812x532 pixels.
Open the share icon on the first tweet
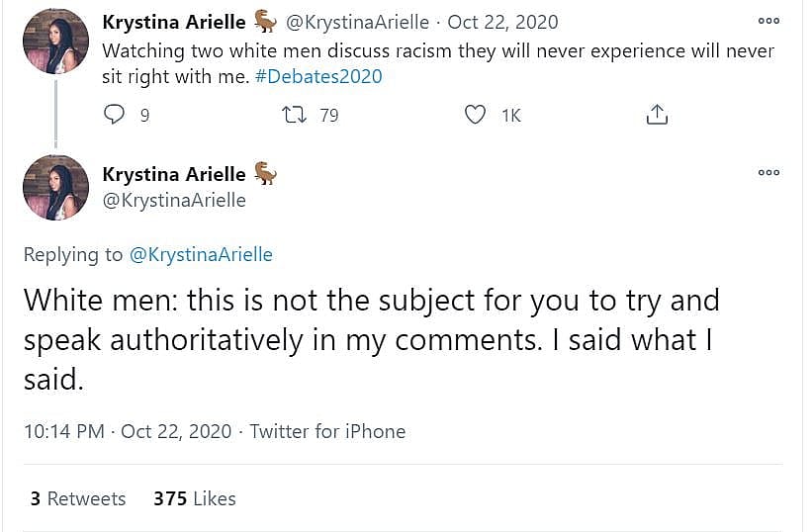click(x=657, y=115)
